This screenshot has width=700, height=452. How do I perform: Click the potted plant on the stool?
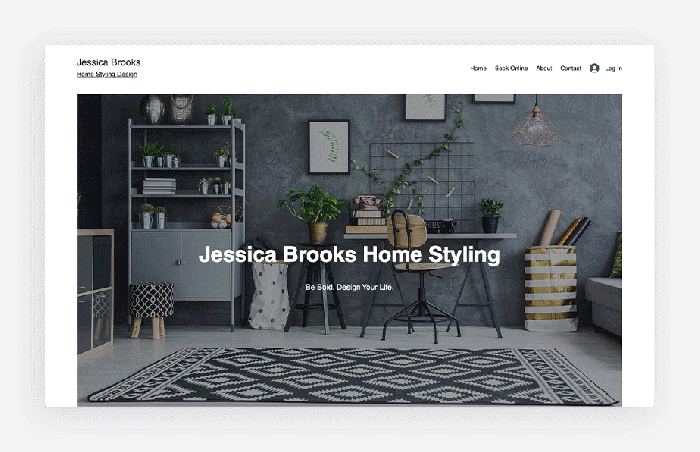[314, 214]
